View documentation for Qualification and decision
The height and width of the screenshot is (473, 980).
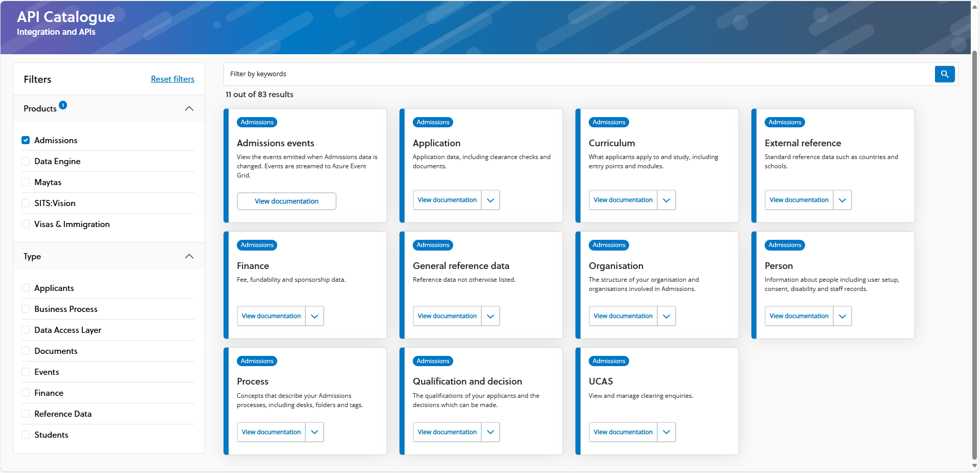point(447,432)
